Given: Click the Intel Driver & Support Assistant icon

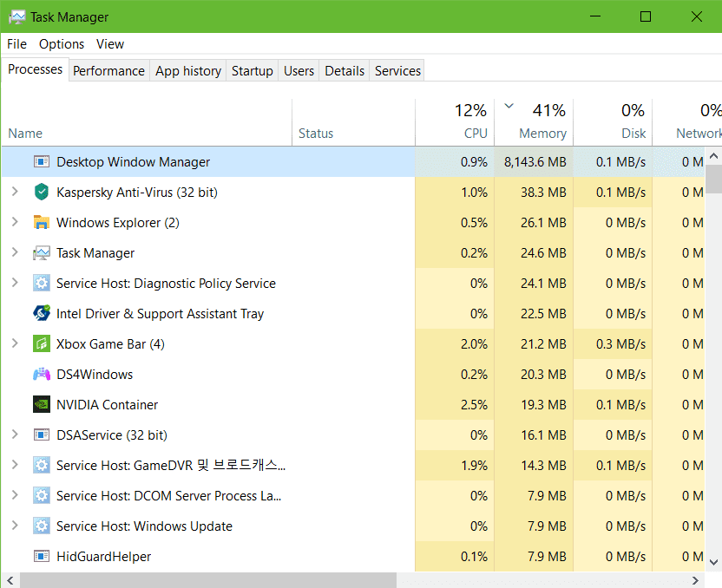Looking at the screenshot, I should pos(42,314).
